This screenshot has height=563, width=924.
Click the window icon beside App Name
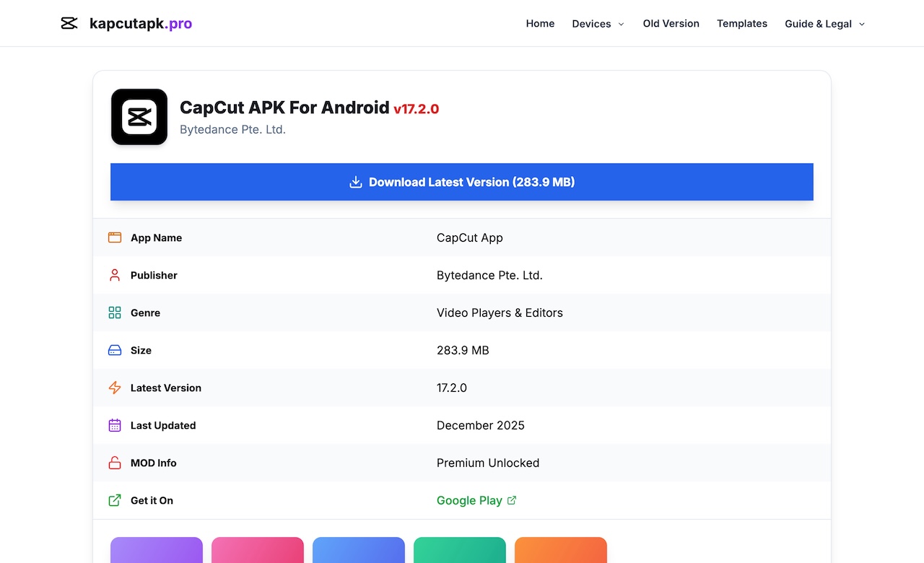(115, 237)
